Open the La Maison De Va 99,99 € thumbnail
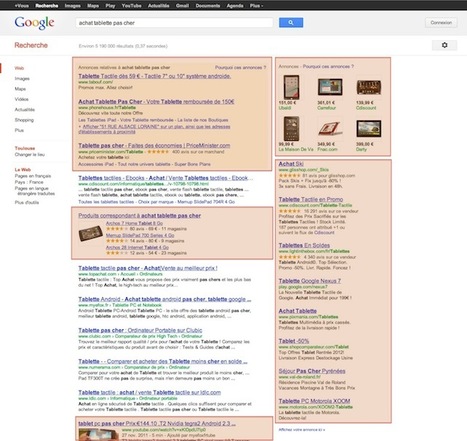Screen dimensions: 467x441 [x=291, y=129]
